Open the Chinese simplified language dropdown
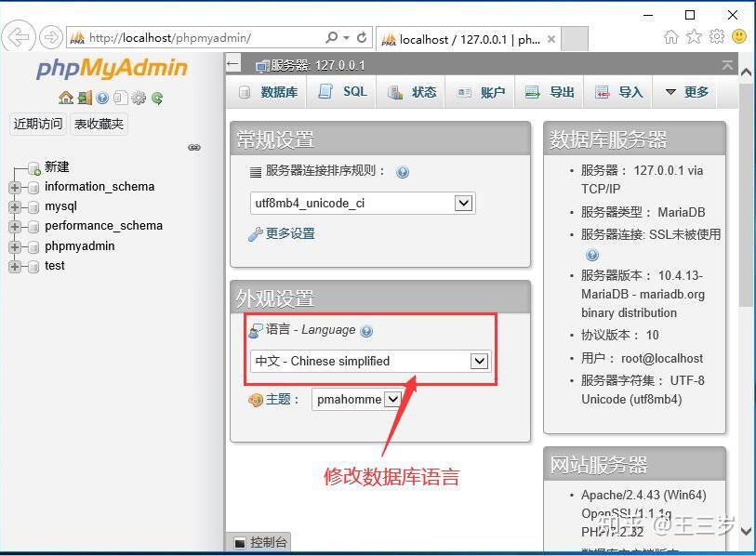 [x=370, y=361]
